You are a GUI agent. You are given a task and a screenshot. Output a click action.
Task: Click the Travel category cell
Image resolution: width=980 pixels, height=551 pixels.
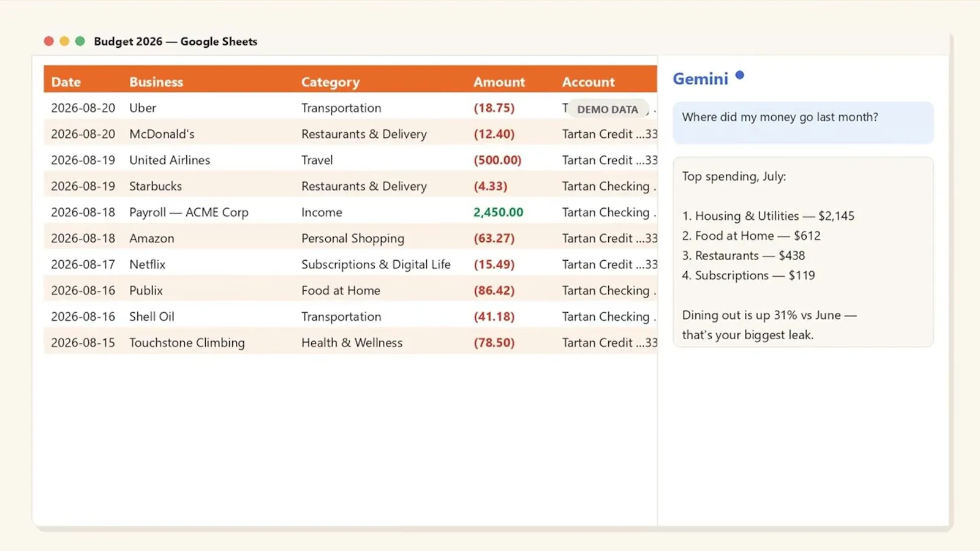pos(317,160)
